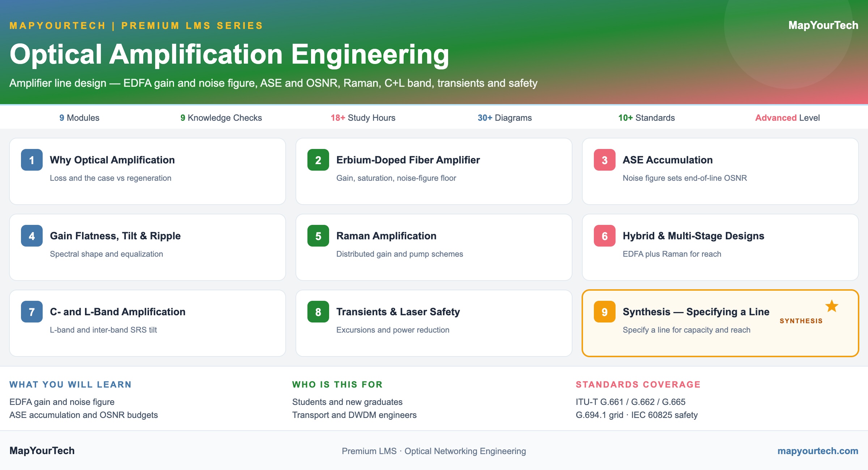The height and width of the screenshot is (470, 868).
Task: Click MapYourTech logo in header
Action: click(823, 25)
